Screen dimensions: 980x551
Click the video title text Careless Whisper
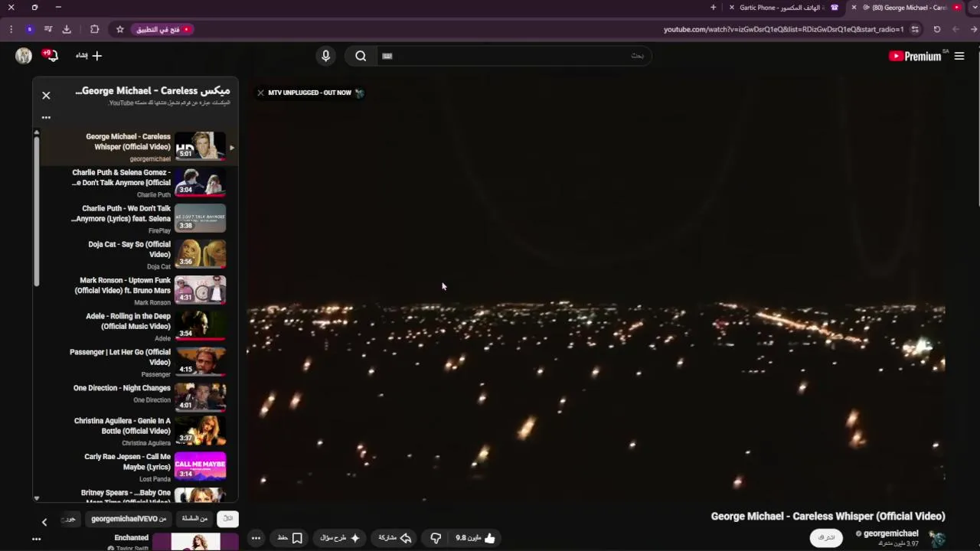click(x=828, y=517)
